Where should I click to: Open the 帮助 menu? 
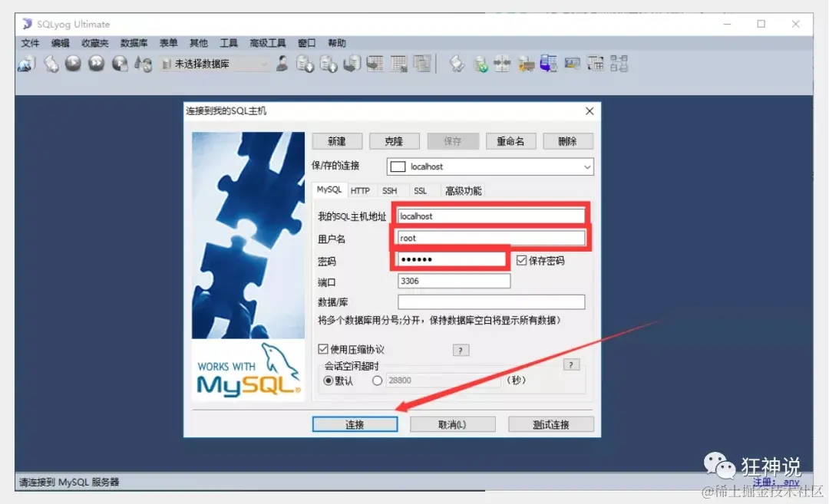click(x=337, y=43)
